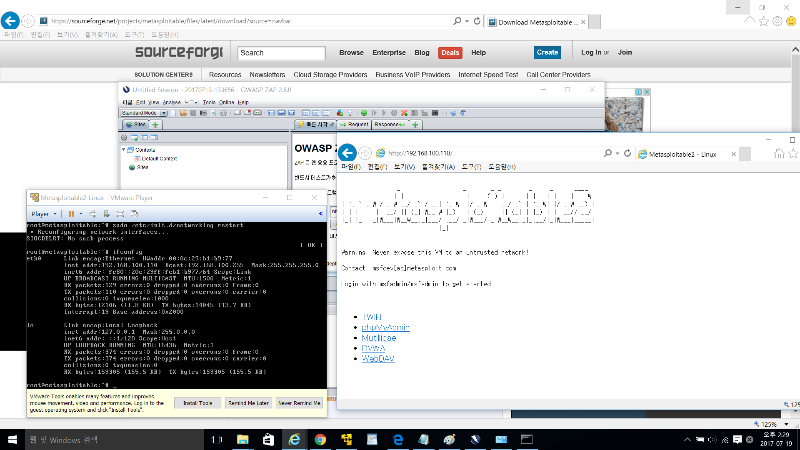Screen dimensions: 800x450
Task: Add new tab after Response in ZAP
Action: (415, 124)
